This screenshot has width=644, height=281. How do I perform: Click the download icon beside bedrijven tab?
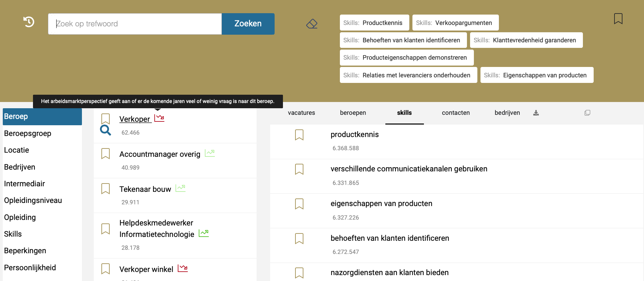(536, 113)
